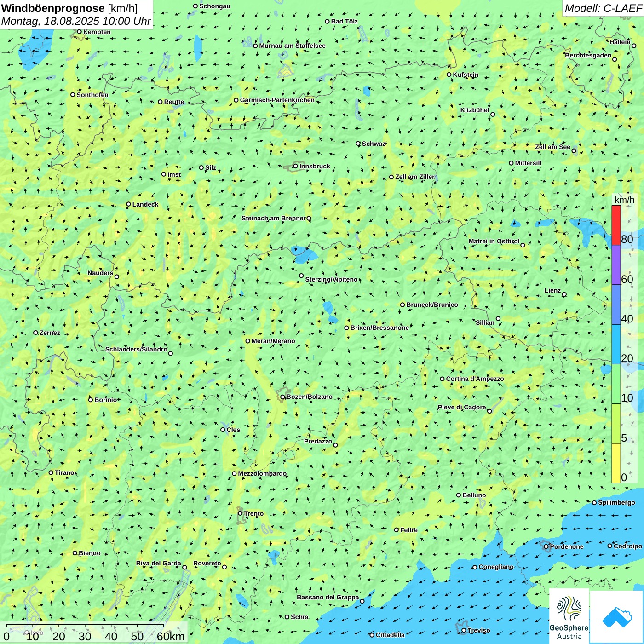Click the Schwaz city label
This screenshot has height=644, width=644.
pos(374,144)
